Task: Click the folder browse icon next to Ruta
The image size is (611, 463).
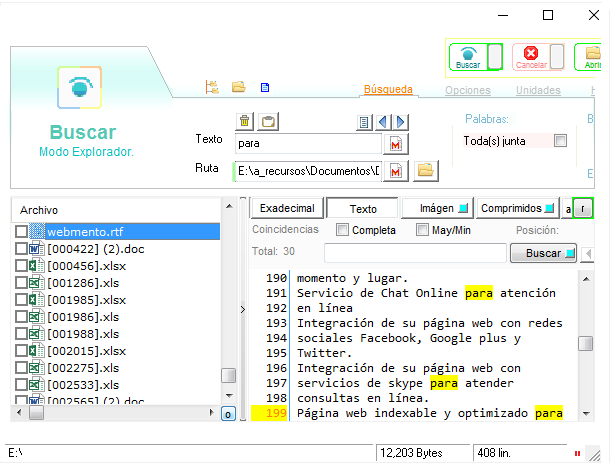Action: [x=425, y=171]
